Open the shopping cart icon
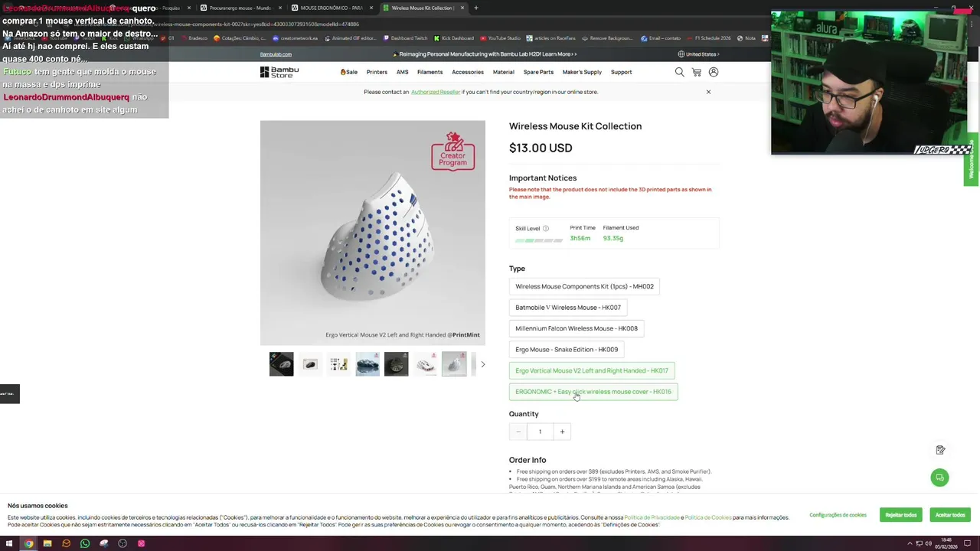The image size is (980, 551). tap(697, 72)
